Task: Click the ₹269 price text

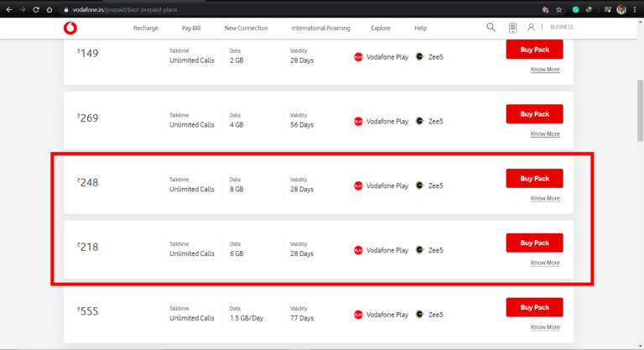Action: click(87, 118)
